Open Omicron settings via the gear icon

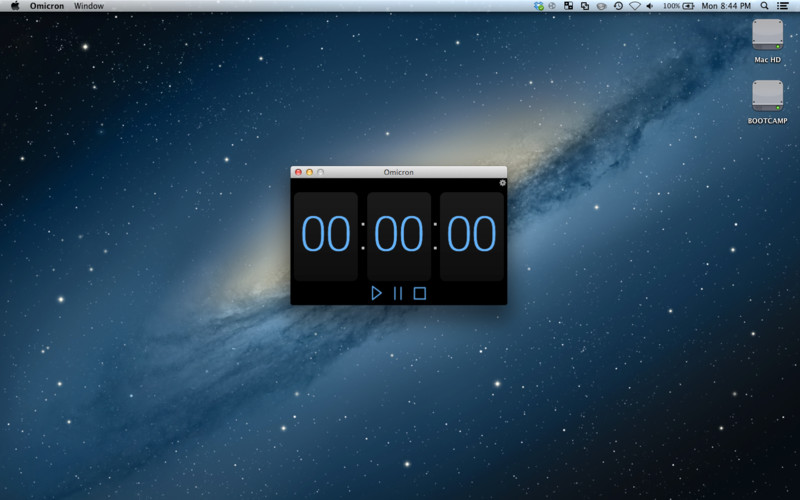click(503, 183)
